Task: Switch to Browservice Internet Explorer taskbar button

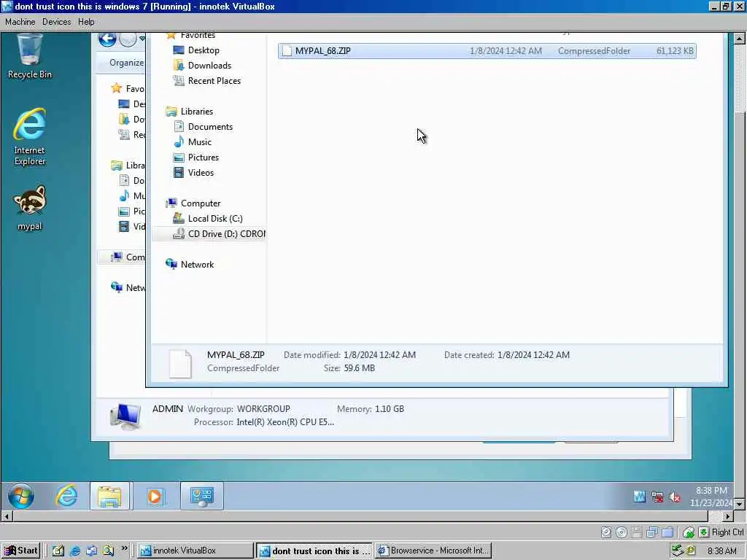Action: click(x=433, y=551)
